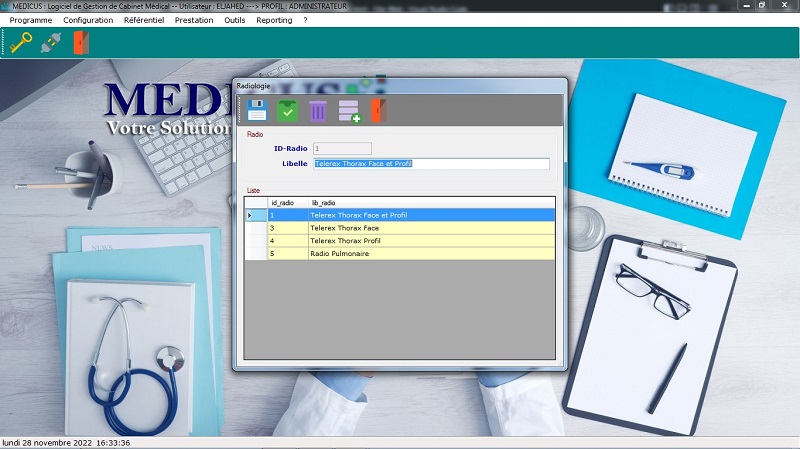Open the Outils menu

pos(235,20)
